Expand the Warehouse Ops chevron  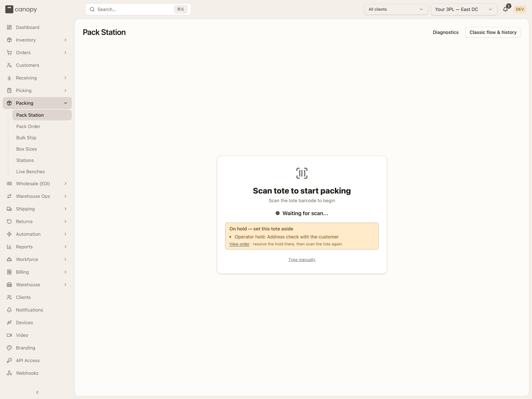(65, 196)
